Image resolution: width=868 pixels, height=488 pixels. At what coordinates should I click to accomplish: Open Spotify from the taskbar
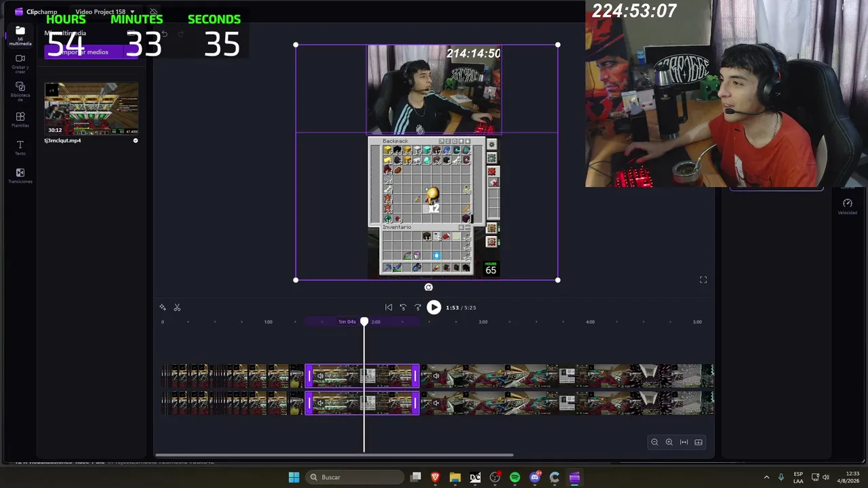(515, 477)
